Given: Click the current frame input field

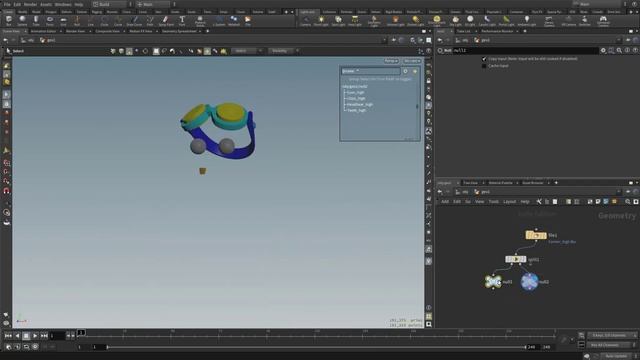Looking at the screenshot, I should 57,336.
